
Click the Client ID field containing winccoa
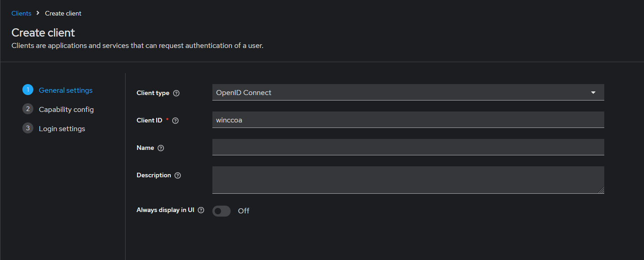[408, 120]
